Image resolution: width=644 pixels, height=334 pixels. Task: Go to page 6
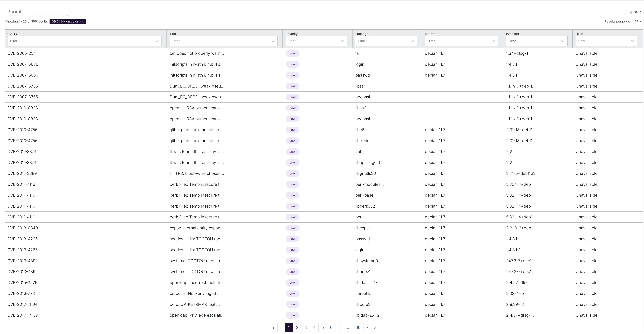tap(331, 327)
